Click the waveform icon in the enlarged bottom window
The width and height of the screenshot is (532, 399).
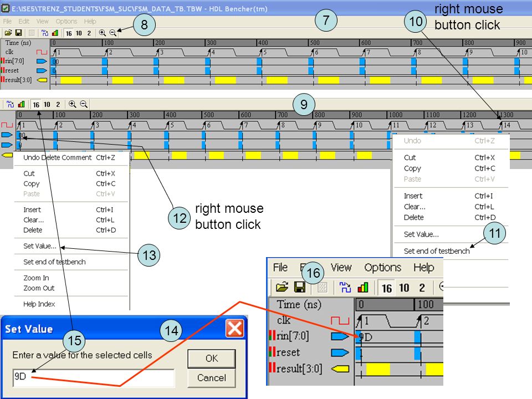345,288
